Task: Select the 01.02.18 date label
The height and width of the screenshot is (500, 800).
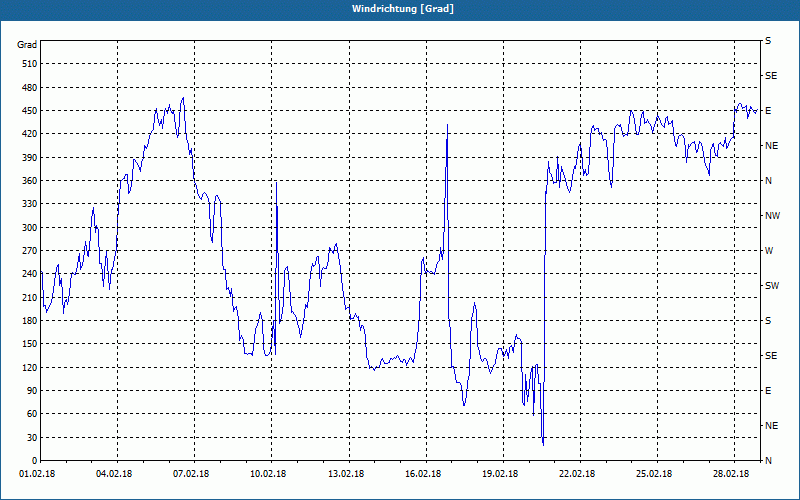Action: tap(37, 474)
